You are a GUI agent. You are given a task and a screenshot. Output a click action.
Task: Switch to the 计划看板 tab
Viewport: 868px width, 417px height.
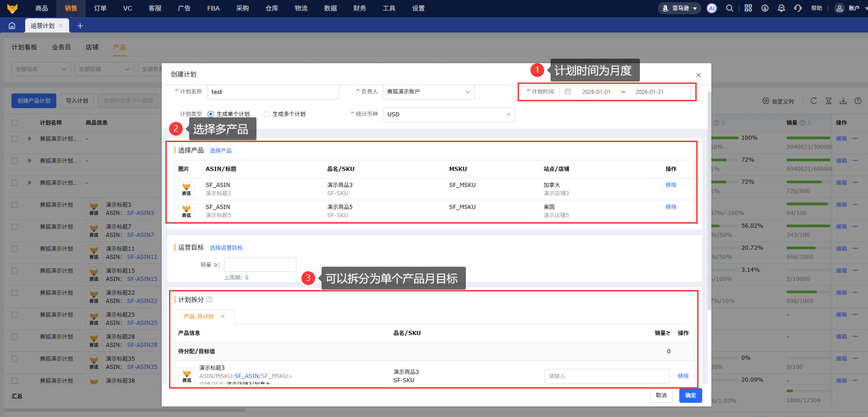(24, 47)
